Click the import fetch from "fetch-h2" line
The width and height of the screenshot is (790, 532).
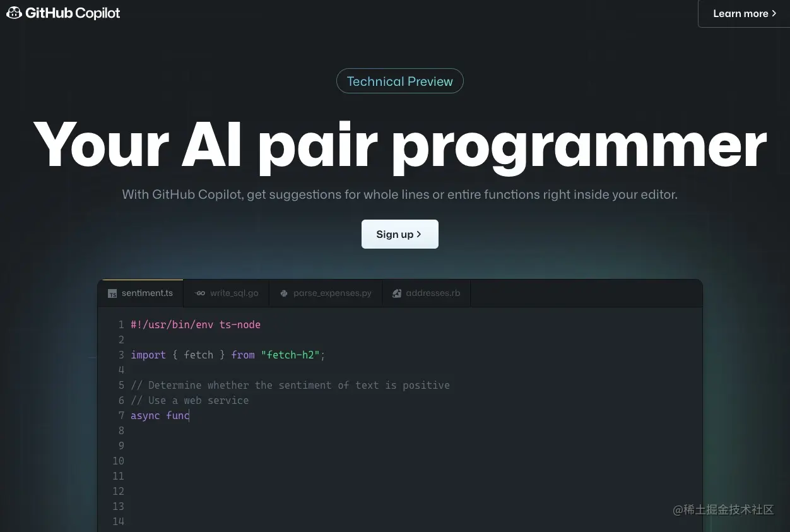(228, 355)
